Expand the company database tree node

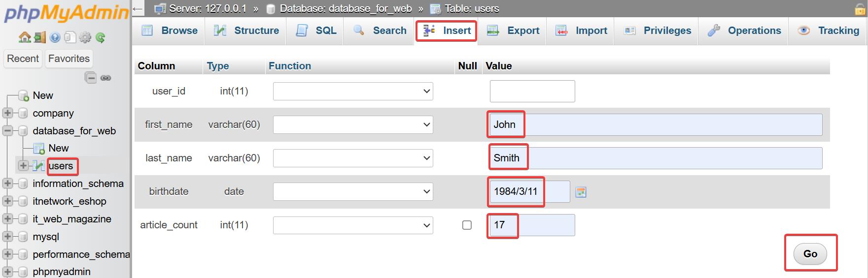coord(7,113)
